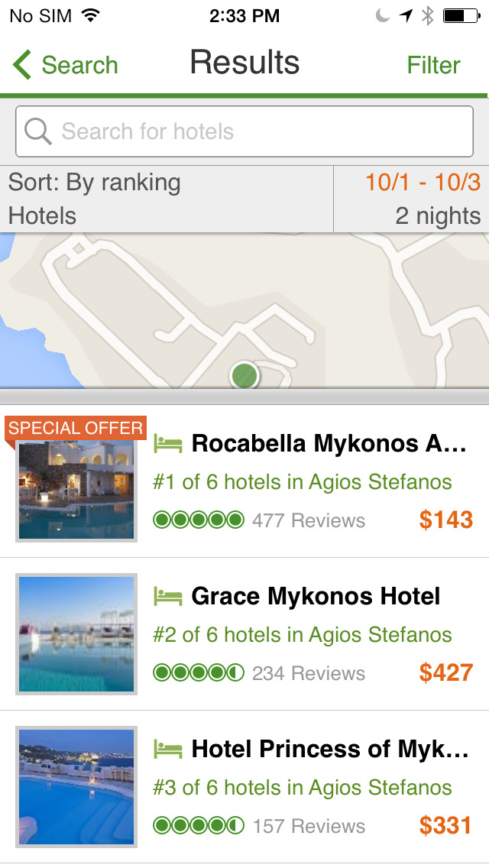This screenshot has height=868, width=489.
Task: Tap Rocabella's five-circle rating icons
Action: coord(199,520)
